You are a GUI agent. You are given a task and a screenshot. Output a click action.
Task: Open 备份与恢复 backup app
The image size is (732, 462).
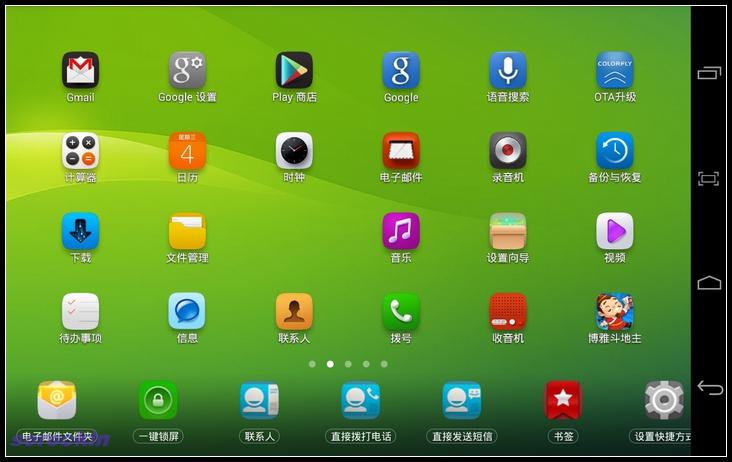(615, 151)
